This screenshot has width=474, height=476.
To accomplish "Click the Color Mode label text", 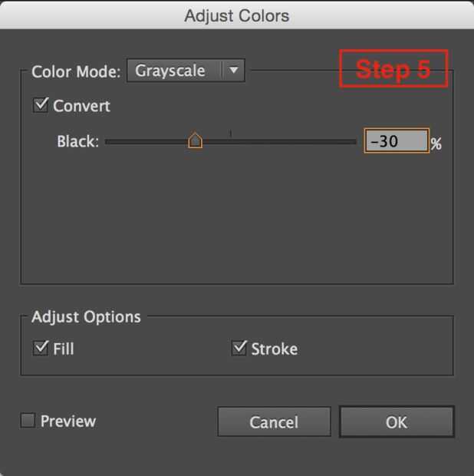I will (76, 72).
